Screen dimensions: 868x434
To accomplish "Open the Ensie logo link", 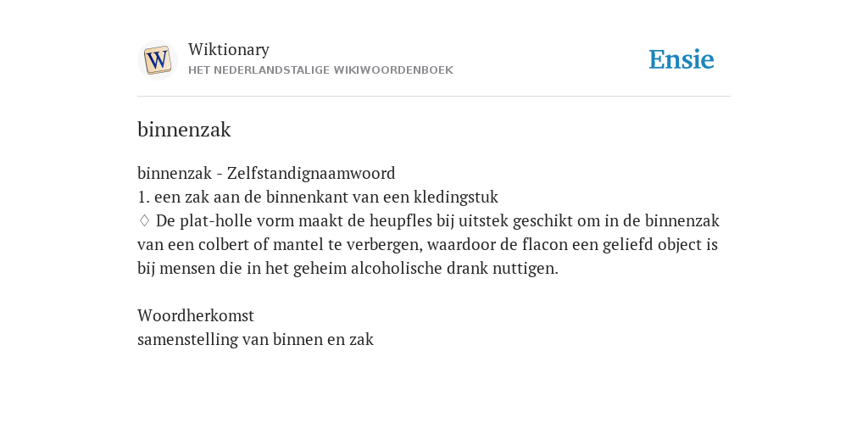I will 682,59.
